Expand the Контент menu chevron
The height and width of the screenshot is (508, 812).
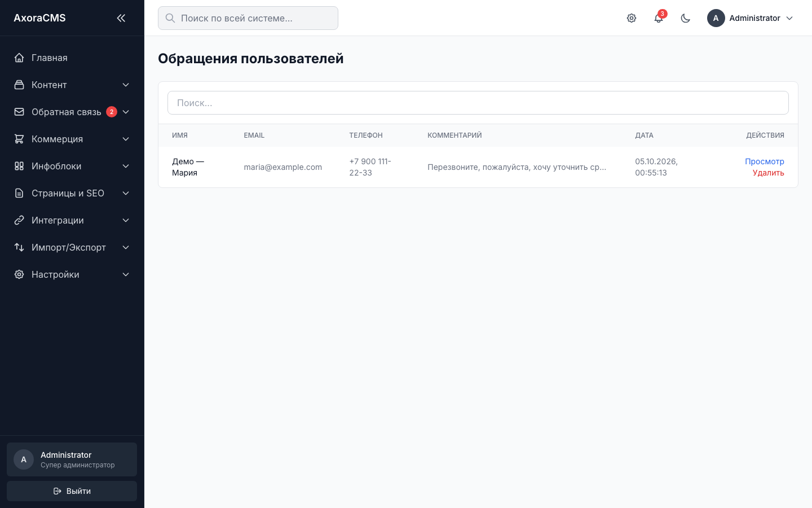[126, 85]
